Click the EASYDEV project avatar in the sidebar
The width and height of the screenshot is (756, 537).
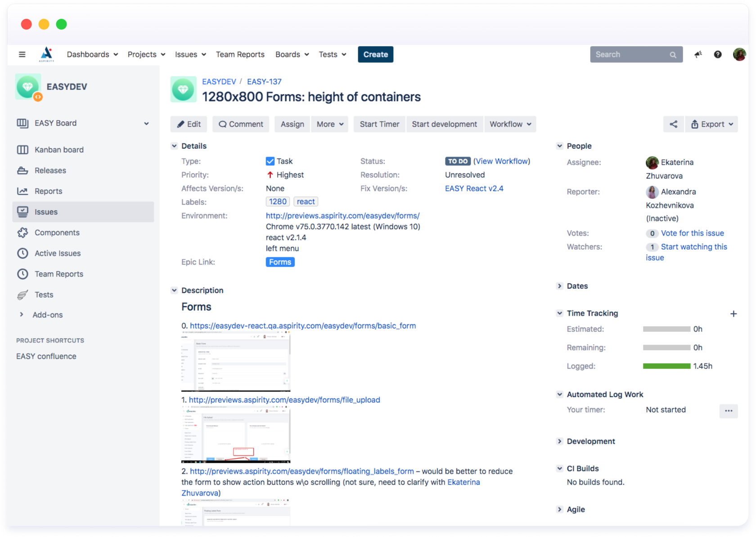pyautogui.click(x=28, y=87)
